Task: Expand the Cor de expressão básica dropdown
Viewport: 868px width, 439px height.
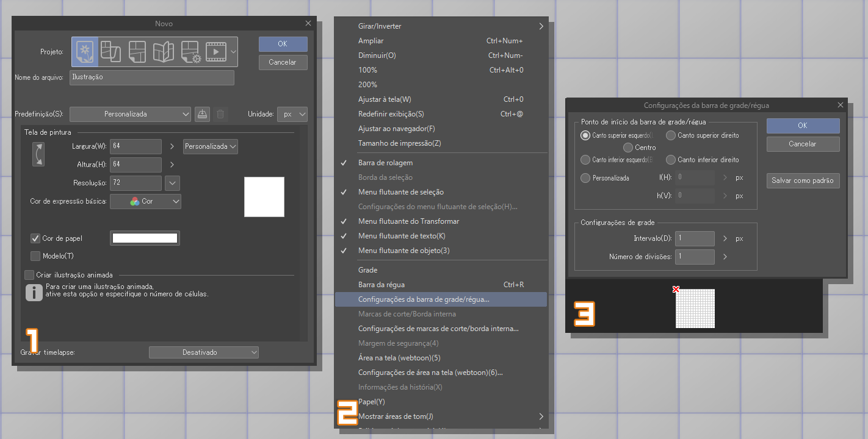Action: click(145, 201)
